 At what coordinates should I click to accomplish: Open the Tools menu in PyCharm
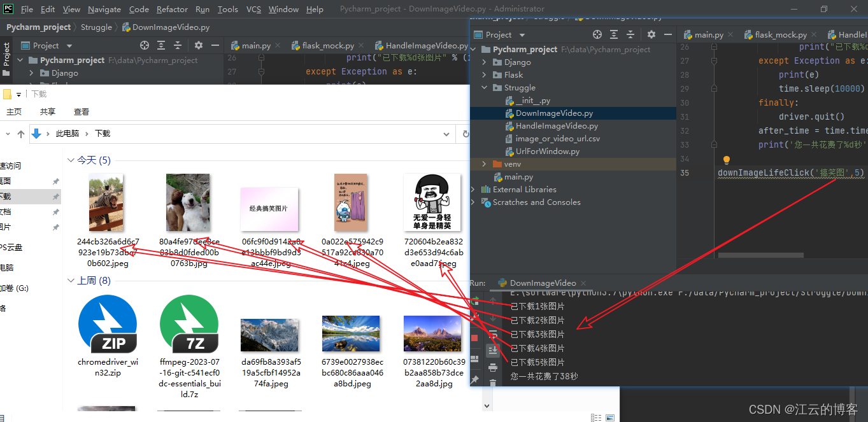[228, 10]
